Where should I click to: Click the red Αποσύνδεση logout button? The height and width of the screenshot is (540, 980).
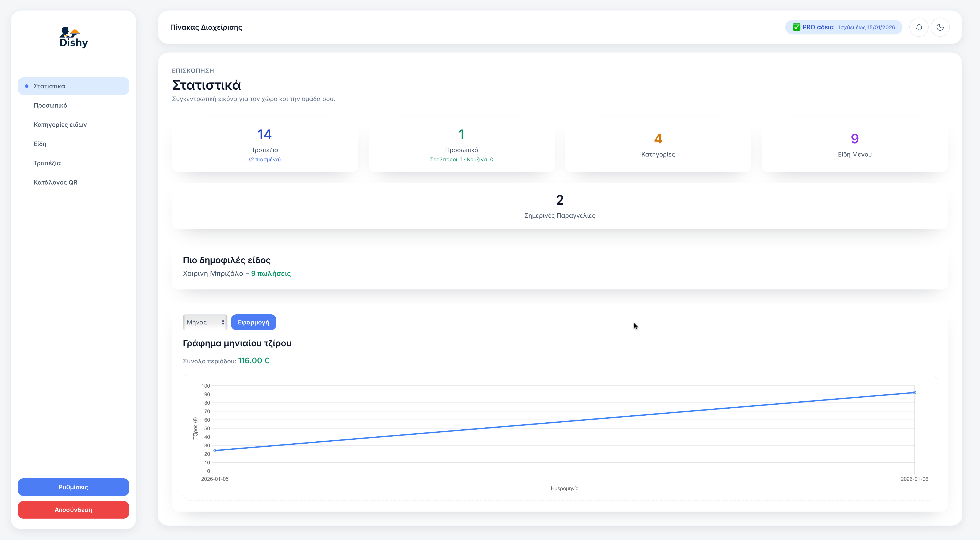[73, 510]
